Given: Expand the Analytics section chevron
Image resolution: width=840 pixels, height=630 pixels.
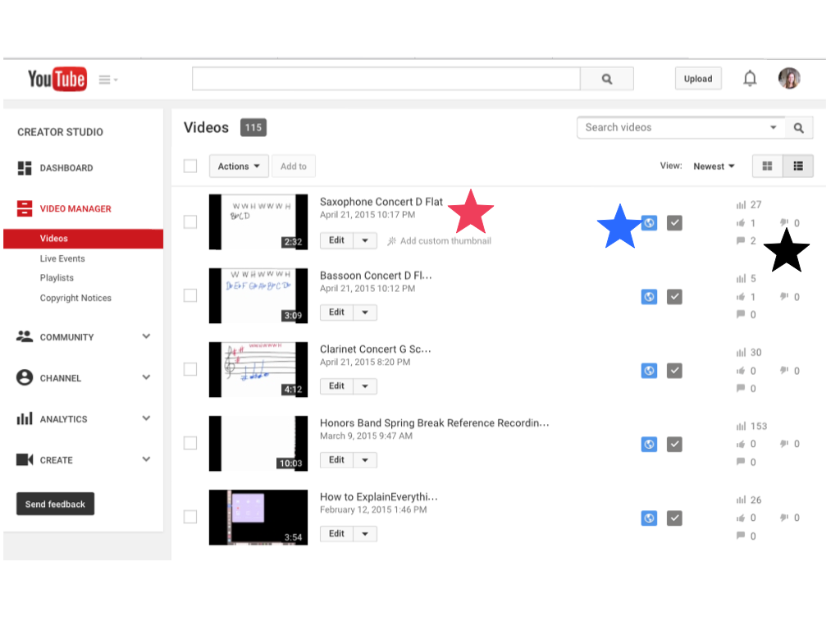Looking at the screenshot, I should [146, 418].
